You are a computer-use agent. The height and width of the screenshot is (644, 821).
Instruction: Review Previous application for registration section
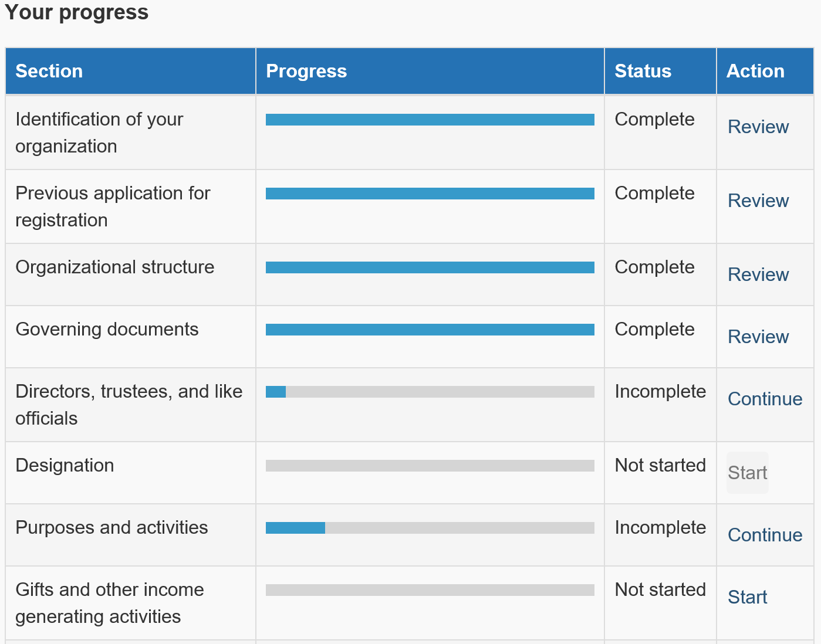click(758, 201)
